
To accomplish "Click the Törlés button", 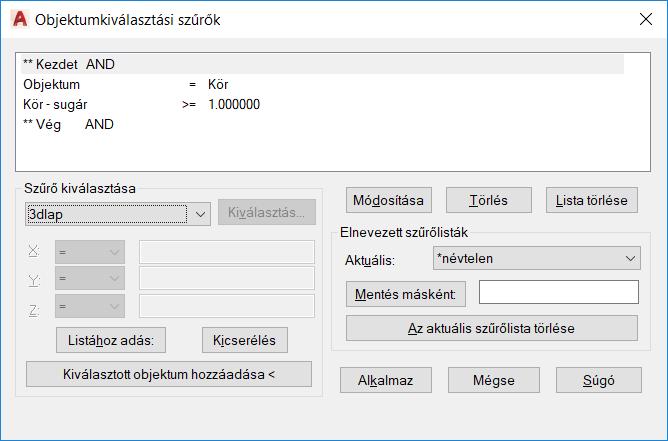I will pos(489,200).
